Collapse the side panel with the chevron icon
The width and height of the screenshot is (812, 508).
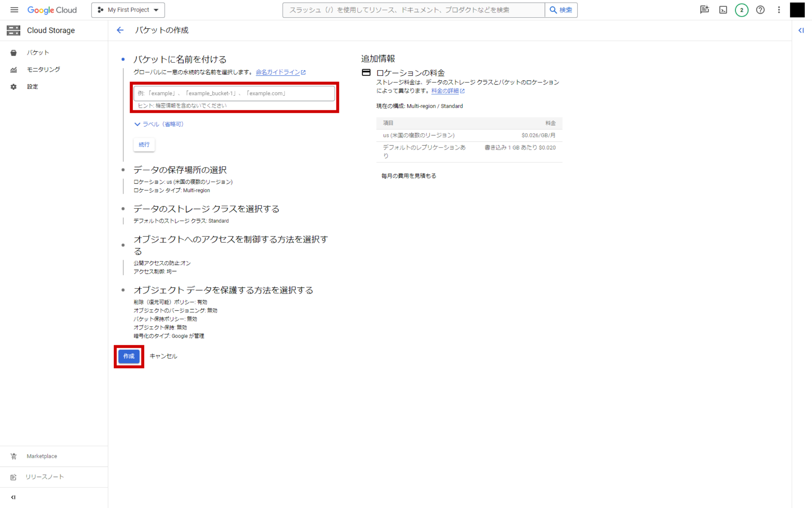801,30
